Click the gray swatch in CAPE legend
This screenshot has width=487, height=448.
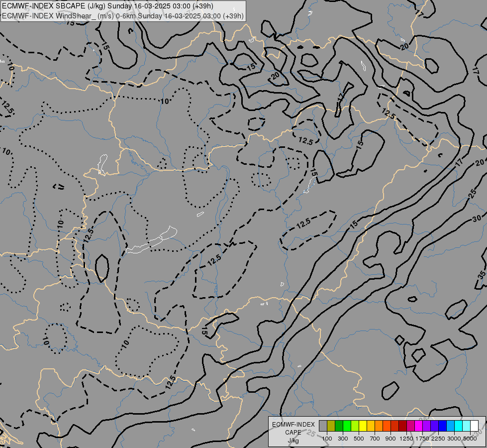[x=323, y=426]
